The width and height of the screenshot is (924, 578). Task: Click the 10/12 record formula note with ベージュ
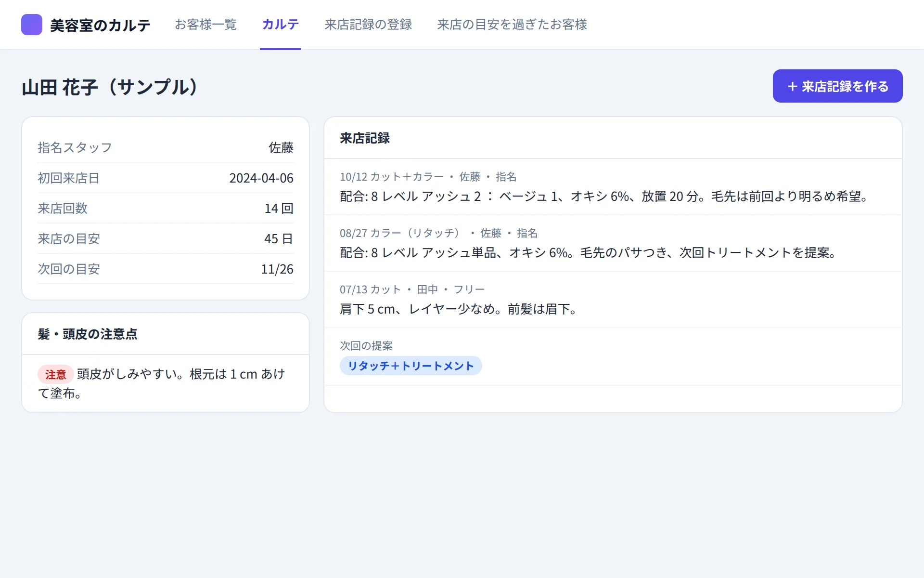(x=604, y=196)
